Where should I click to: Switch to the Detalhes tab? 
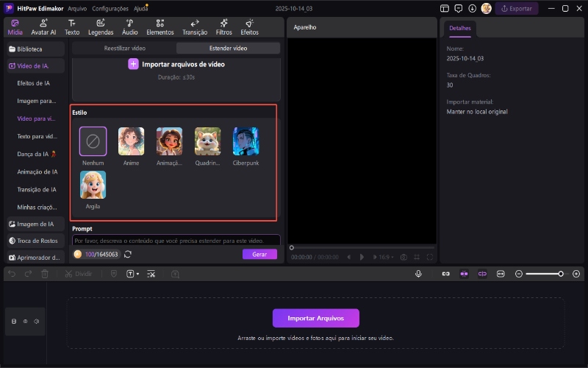[x=460, y=28]
